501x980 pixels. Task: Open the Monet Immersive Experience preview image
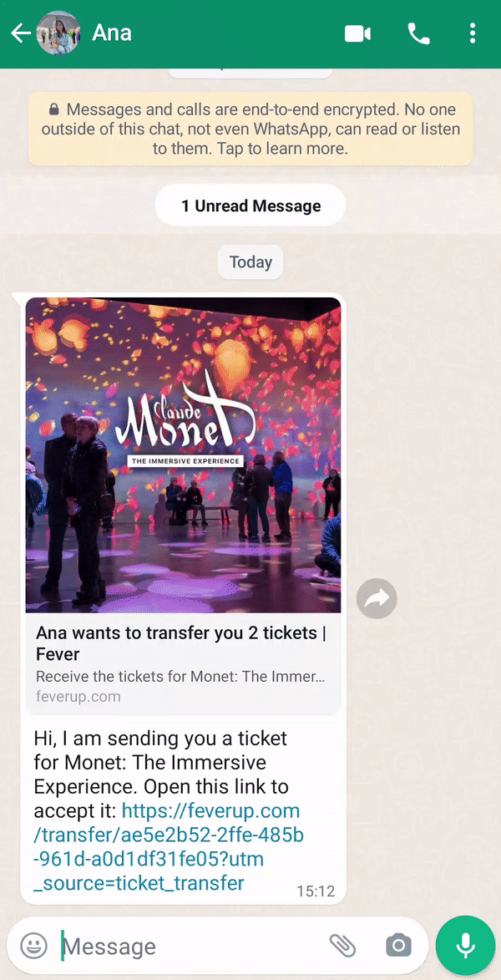click(183, 455)
